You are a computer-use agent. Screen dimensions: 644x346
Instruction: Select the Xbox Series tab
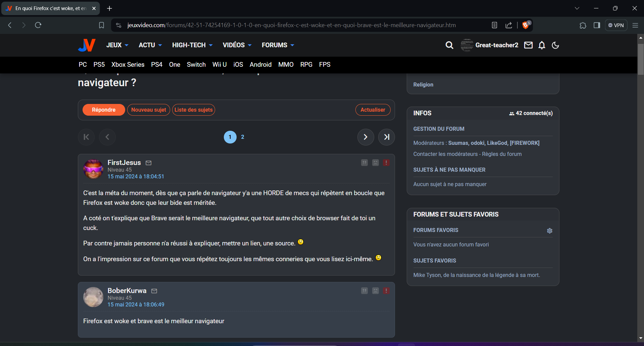(x=128, y=64)
